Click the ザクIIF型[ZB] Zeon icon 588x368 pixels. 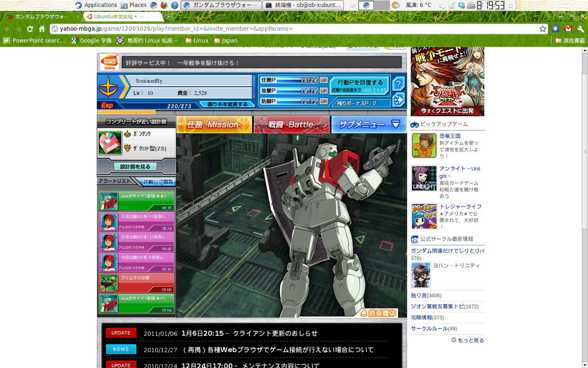click(127, 148)
